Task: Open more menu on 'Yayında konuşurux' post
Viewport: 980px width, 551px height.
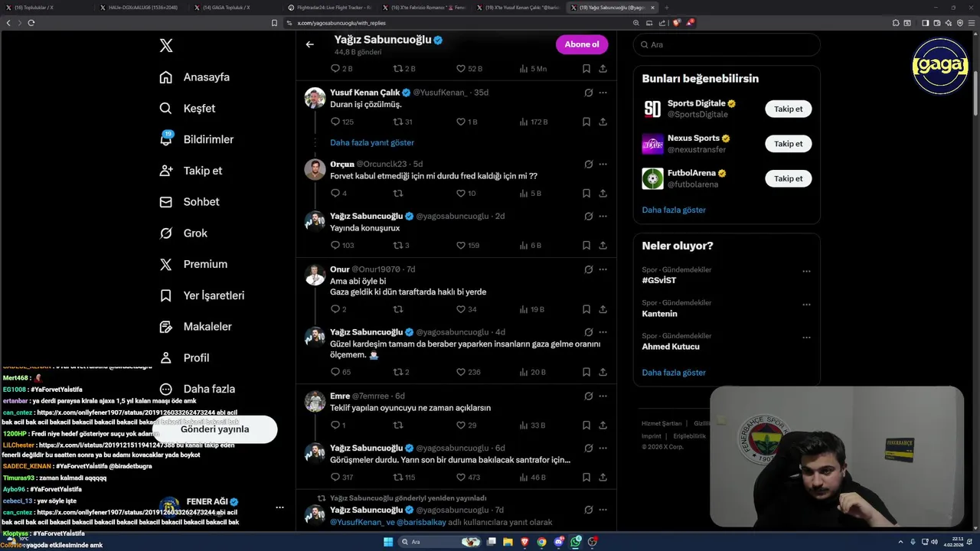Action: click(603, 217)
